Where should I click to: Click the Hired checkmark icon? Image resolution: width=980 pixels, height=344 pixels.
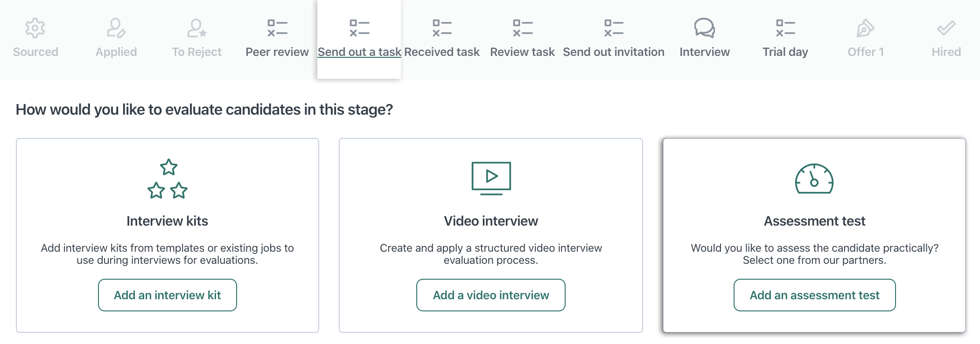[946, 28]
